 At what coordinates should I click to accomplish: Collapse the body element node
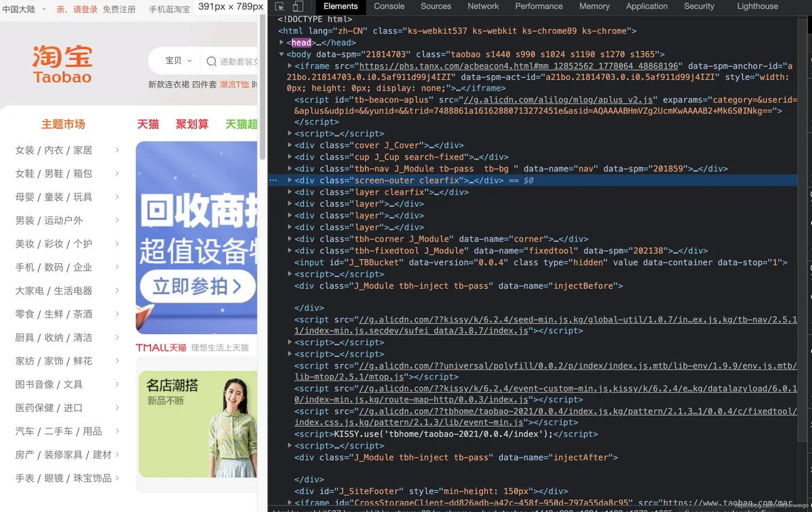coord(281,54)
